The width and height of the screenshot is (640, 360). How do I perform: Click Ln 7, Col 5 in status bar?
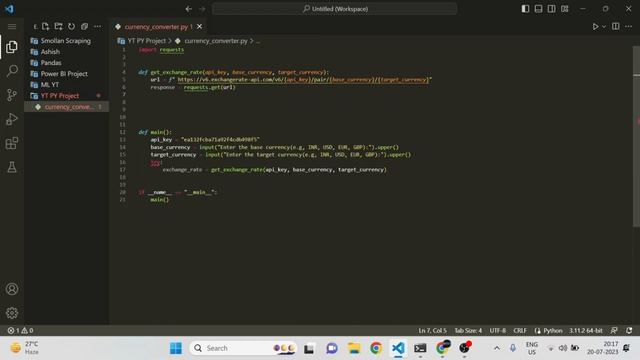pyautogui.click(x=432, y=330)
